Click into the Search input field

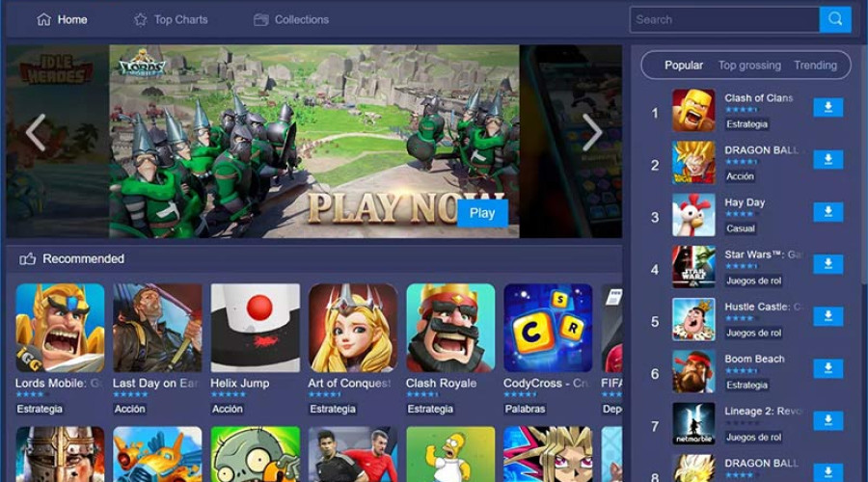(723, 19)
